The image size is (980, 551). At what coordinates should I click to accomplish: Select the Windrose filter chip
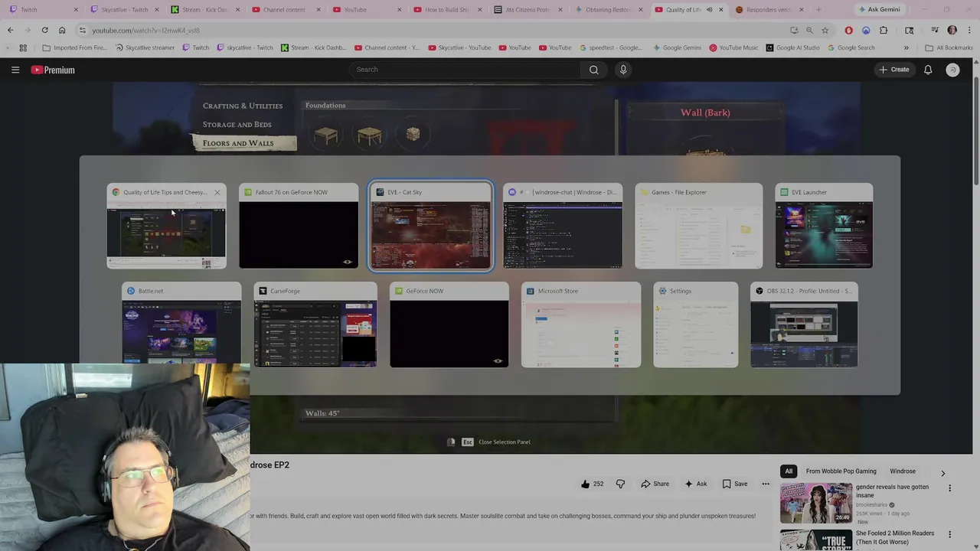click(903, 471)
